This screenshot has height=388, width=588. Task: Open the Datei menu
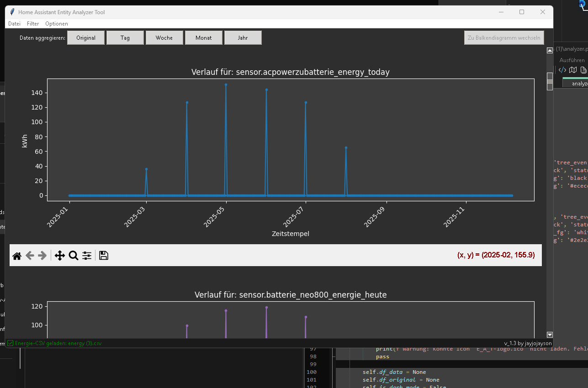14,24
